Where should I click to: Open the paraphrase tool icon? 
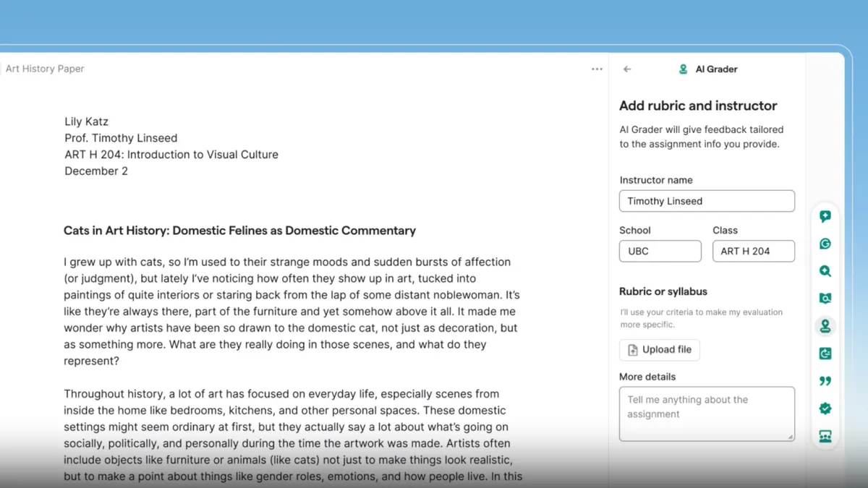point(825,354)
